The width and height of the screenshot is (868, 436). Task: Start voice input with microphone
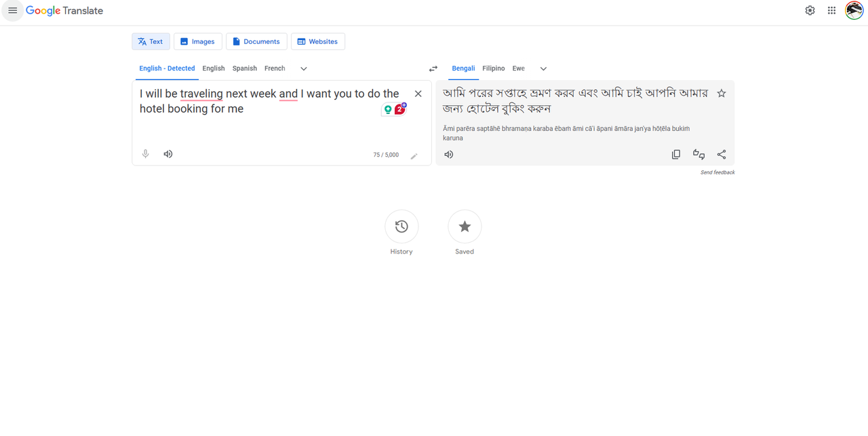click(x=145, y=154)
